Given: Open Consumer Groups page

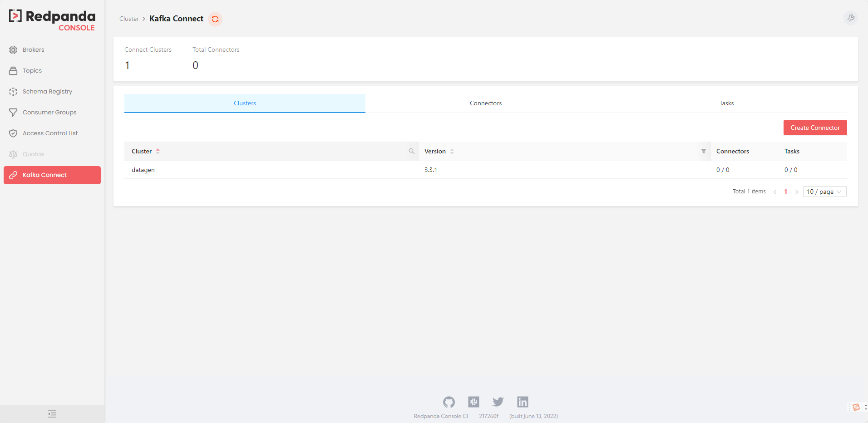Looking at the screenshot, I should [x=52, y=113].
